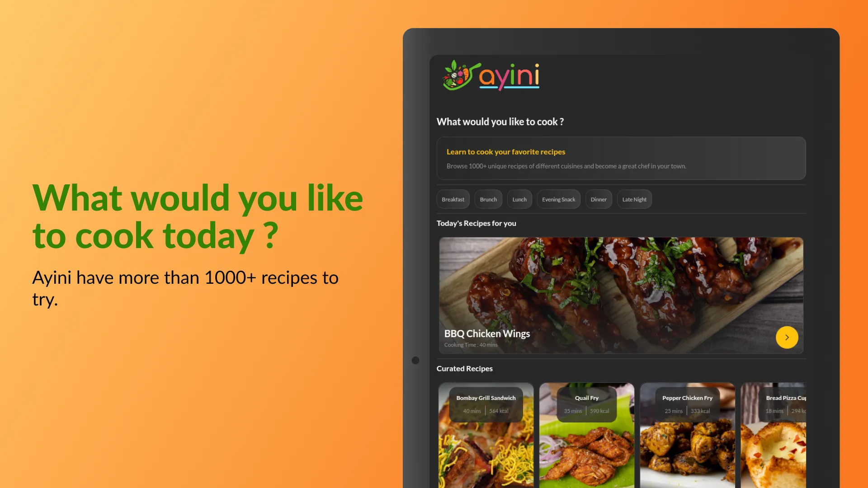The image size is (868, 488).
Task: Select the Brunch meal filter icon
Action: click(488, 199)
